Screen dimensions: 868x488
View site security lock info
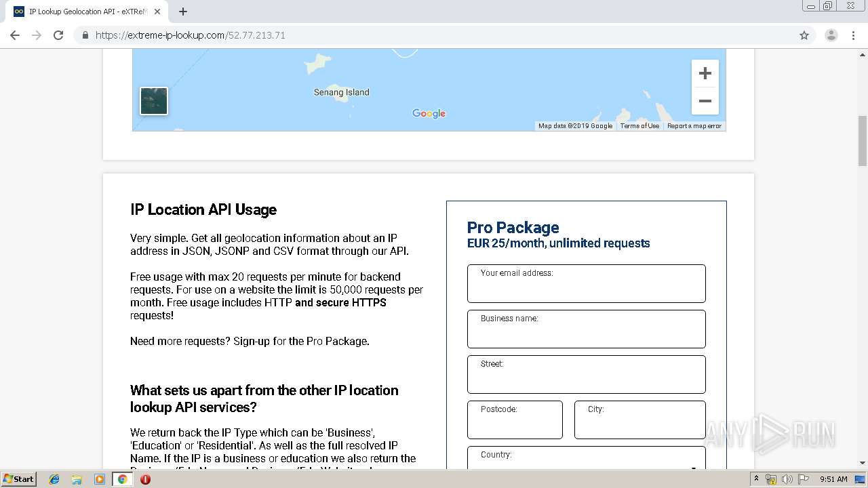(x=85, y=35)
